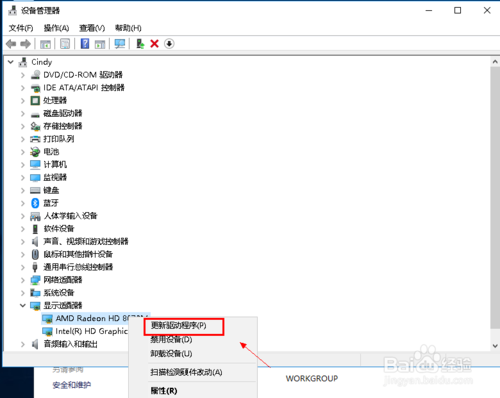Select the 人体学输入设备 label in tree
Viewport: 500px width, 398px height.
pyautogui.click(x=70, y=216)
